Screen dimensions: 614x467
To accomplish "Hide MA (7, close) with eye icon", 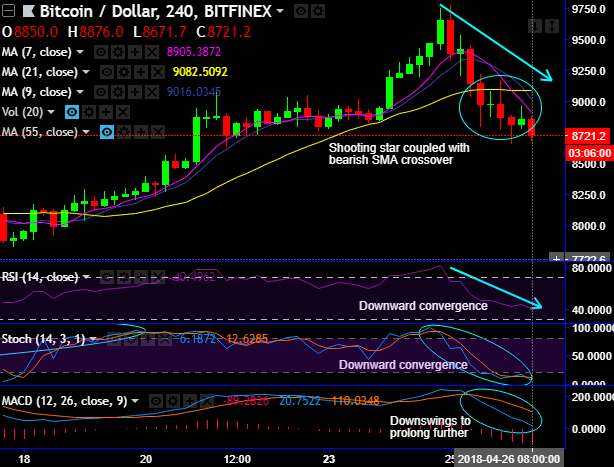I will click(x=101, y=52).
